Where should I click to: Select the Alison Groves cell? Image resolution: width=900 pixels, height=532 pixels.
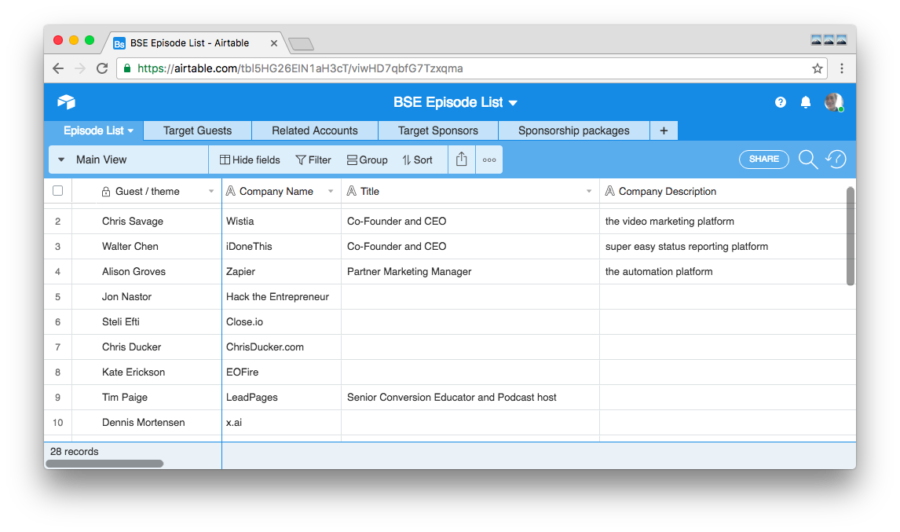click(147, 271)
